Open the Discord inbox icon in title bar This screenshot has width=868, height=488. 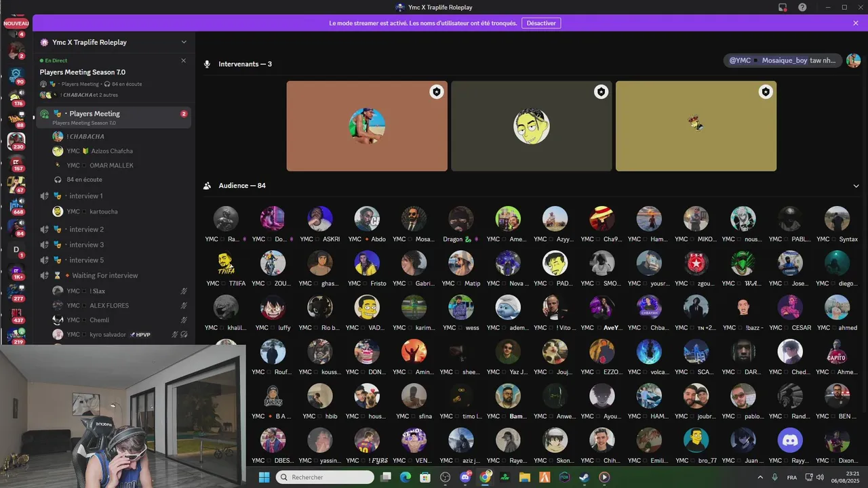tap(783, 7)
